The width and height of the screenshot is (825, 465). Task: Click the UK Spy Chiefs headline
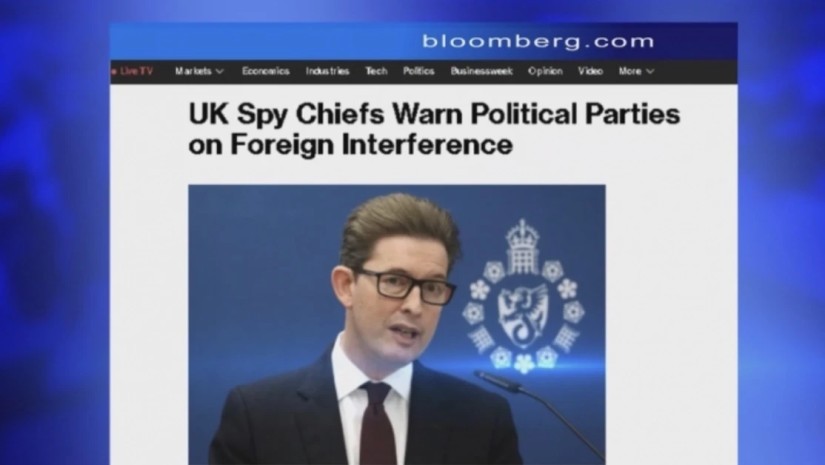[434, 129]
